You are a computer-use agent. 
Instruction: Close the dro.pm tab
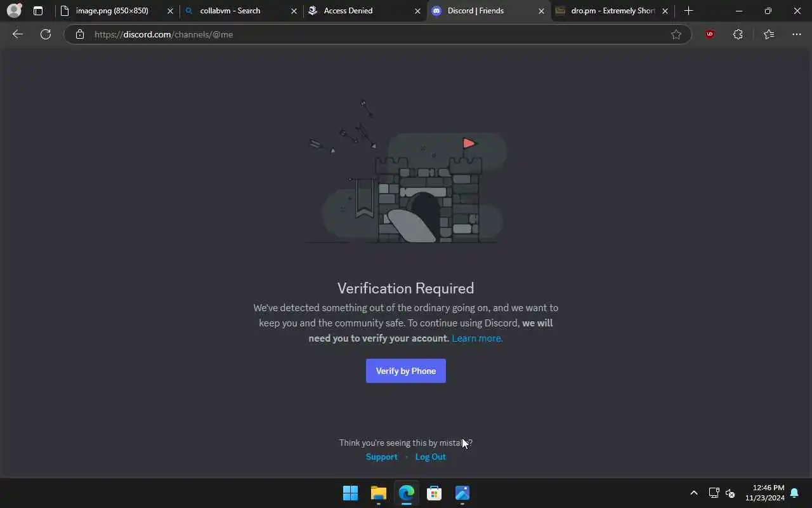coord(665,11)
